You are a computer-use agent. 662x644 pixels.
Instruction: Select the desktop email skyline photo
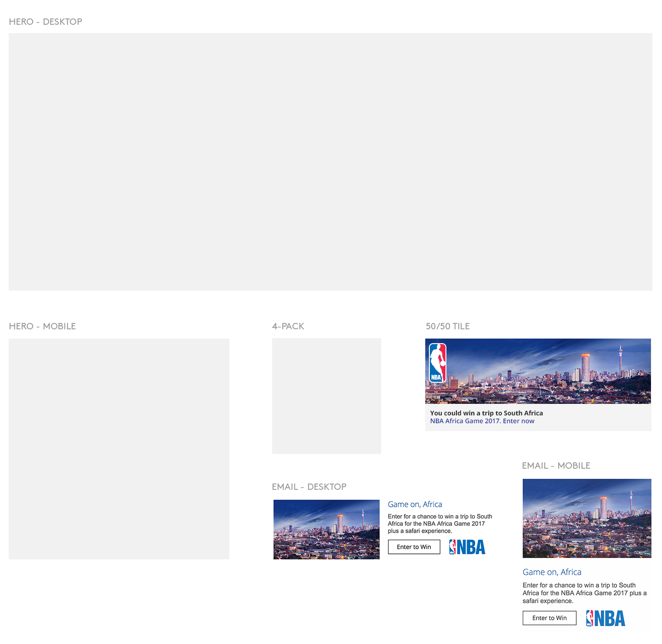point(326,529)
